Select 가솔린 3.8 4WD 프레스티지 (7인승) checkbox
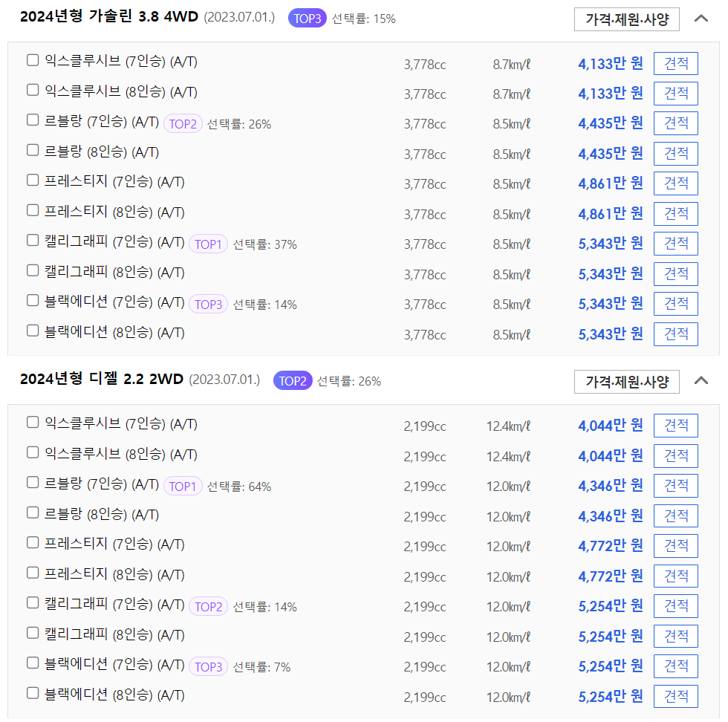 (x=33, y=180)
